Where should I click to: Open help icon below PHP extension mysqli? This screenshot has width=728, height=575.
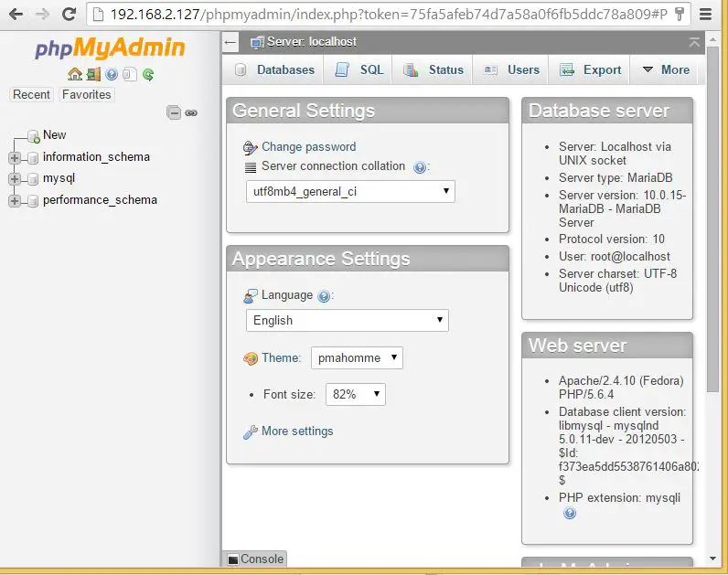[x=570, y=513]
